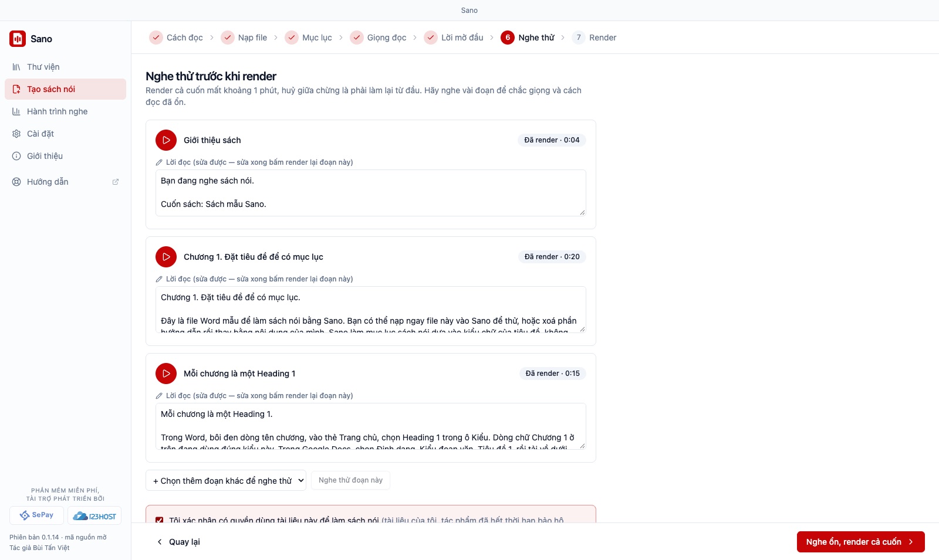The image size is (939, 560).
Task: Go to Cách đọc step
Action: point(176,38)
